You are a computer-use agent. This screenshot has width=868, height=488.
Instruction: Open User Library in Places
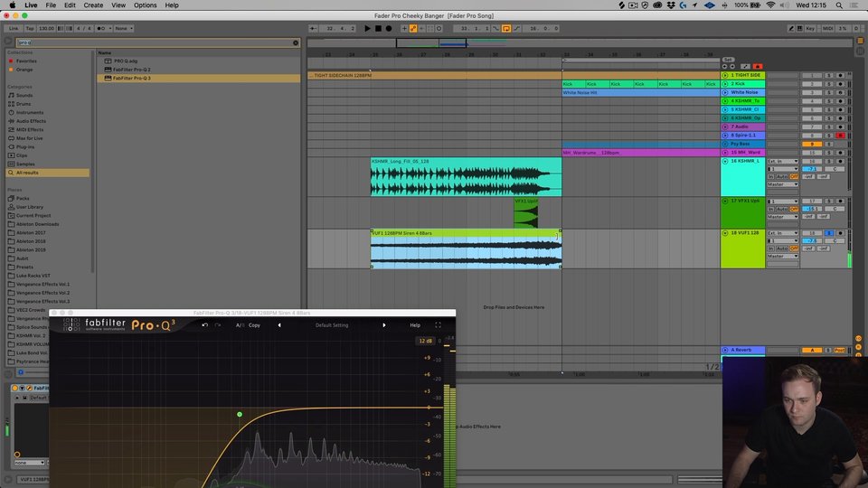click(29, 207)
